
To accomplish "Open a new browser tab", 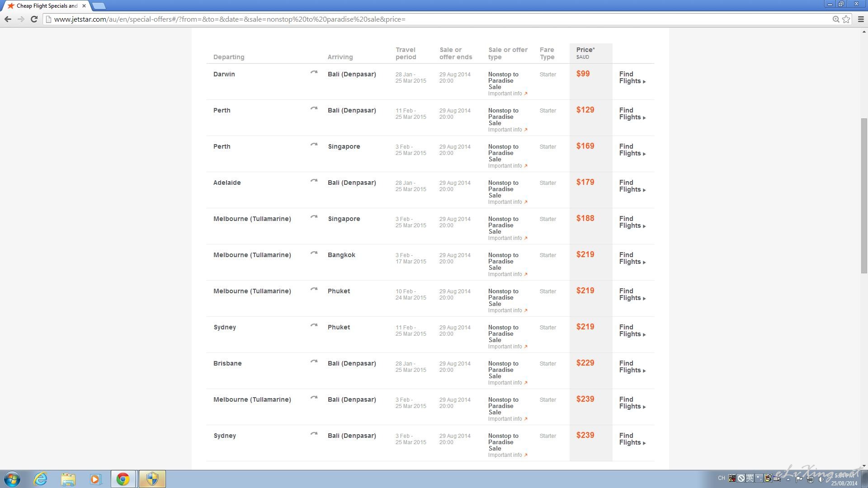I will [x=99, y=6].
